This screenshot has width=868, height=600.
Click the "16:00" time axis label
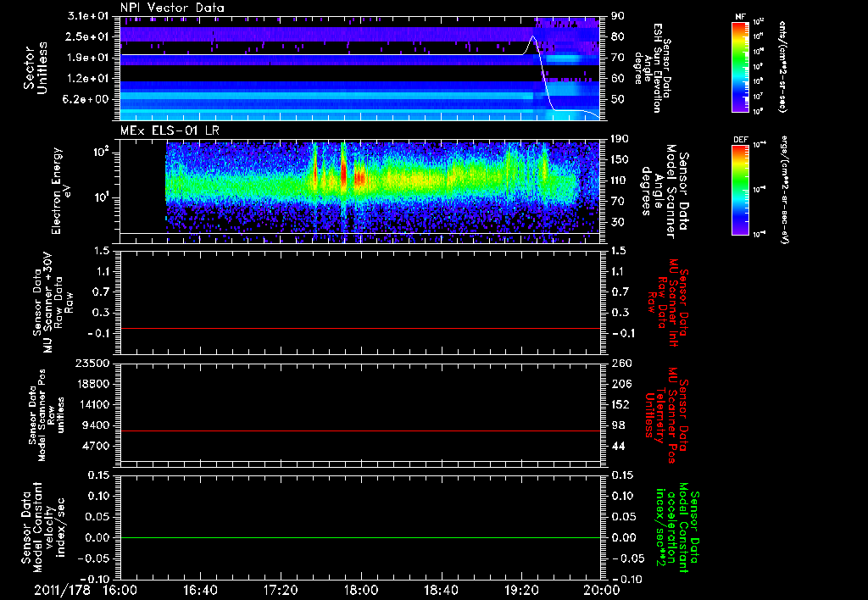120,590
